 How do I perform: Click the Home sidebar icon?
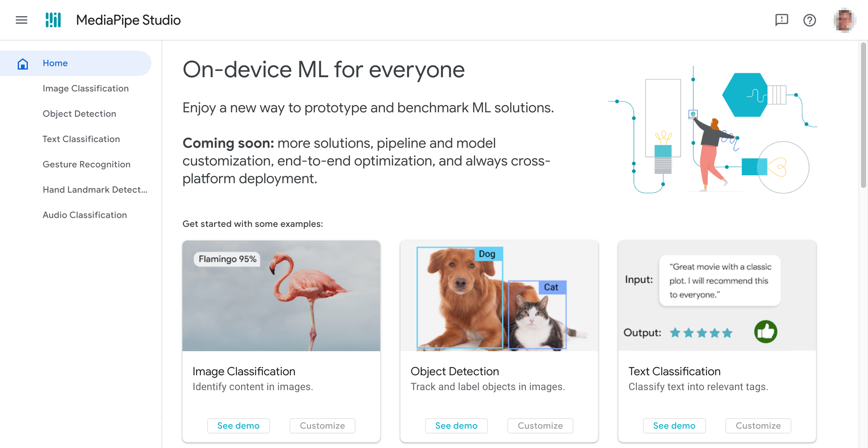[x=23, y=63]
